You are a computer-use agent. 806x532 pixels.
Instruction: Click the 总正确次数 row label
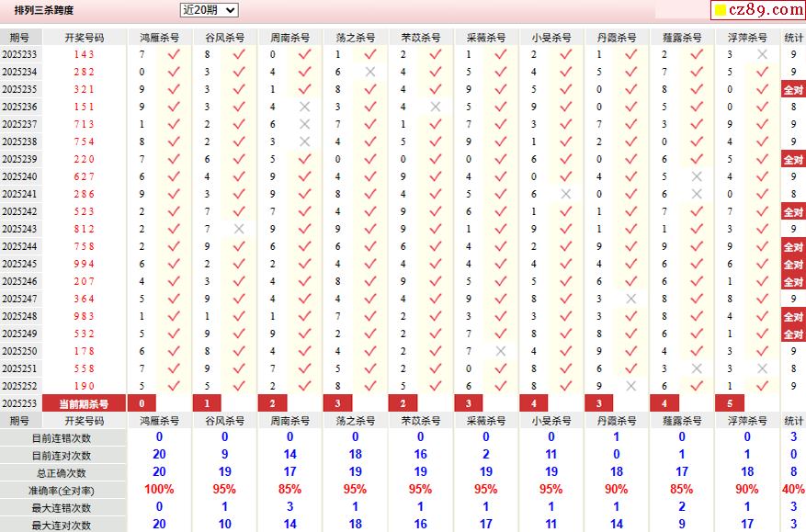click(x=62, y=473)
